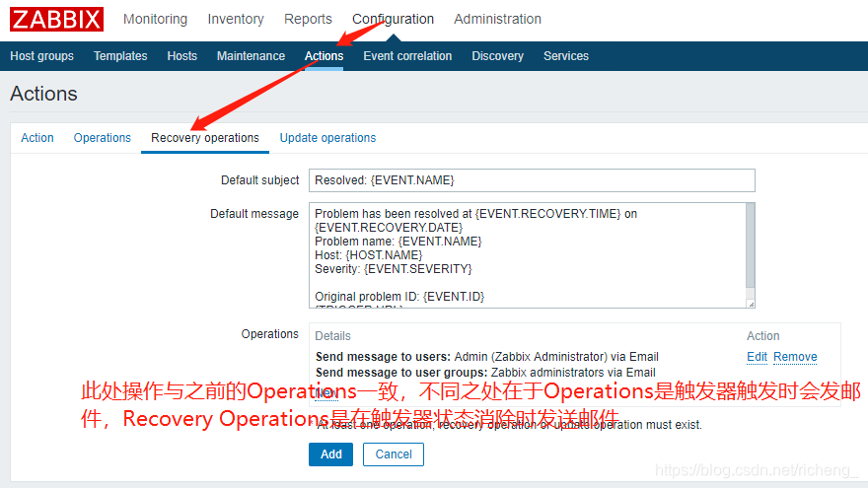Click the 'Send message to user groups' text
The image size is (868, 488).
tap(401, 373)
